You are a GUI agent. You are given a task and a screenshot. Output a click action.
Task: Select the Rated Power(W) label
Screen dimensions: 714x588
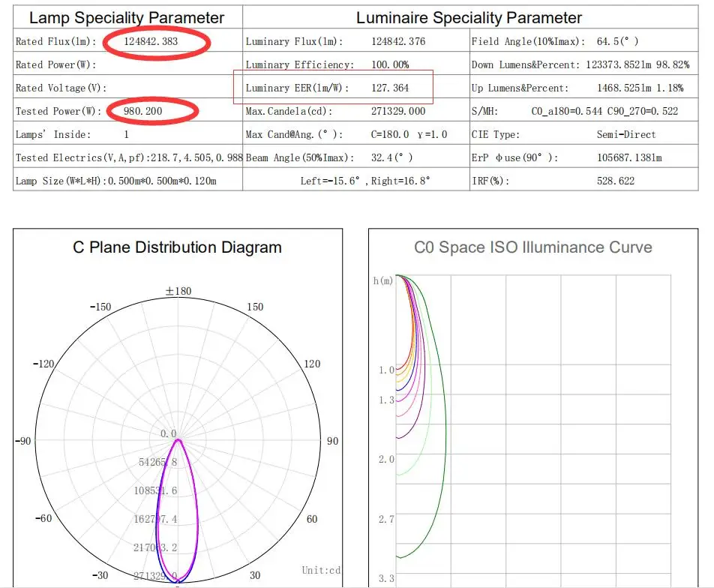(56, 64)
